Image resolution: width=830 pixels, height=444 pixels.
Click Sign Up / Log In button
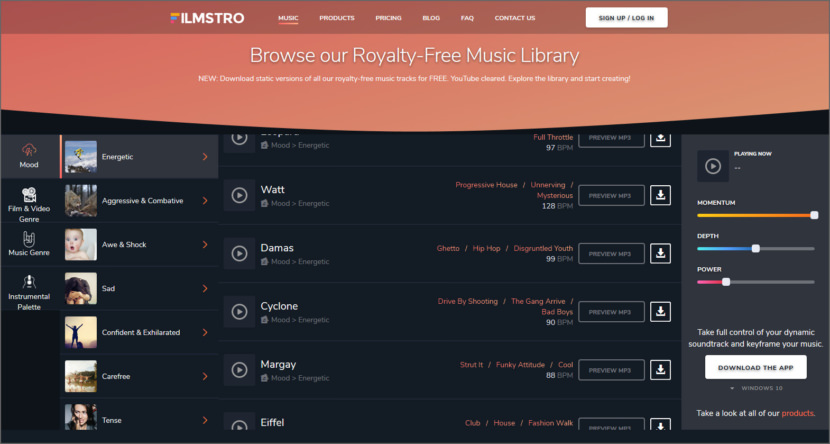point(626,18)
